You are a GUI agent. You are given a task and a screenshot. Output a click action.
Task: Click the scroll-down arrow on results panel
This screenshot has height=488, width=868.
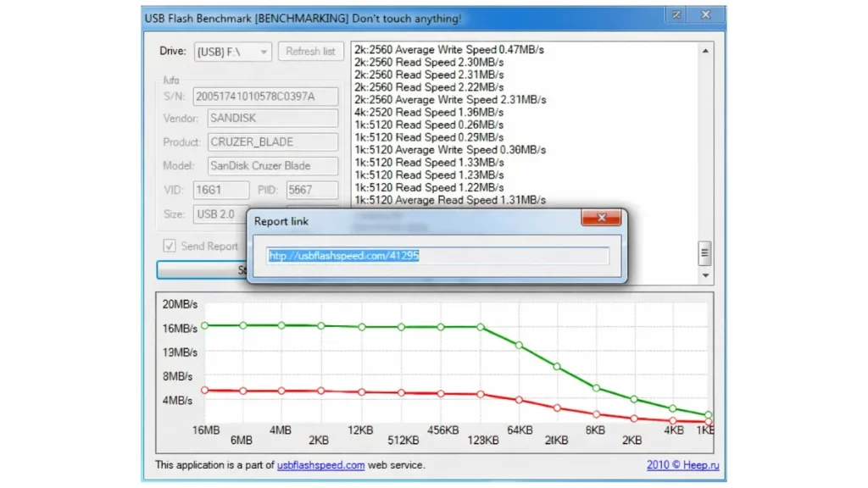(x=705, y=275)
